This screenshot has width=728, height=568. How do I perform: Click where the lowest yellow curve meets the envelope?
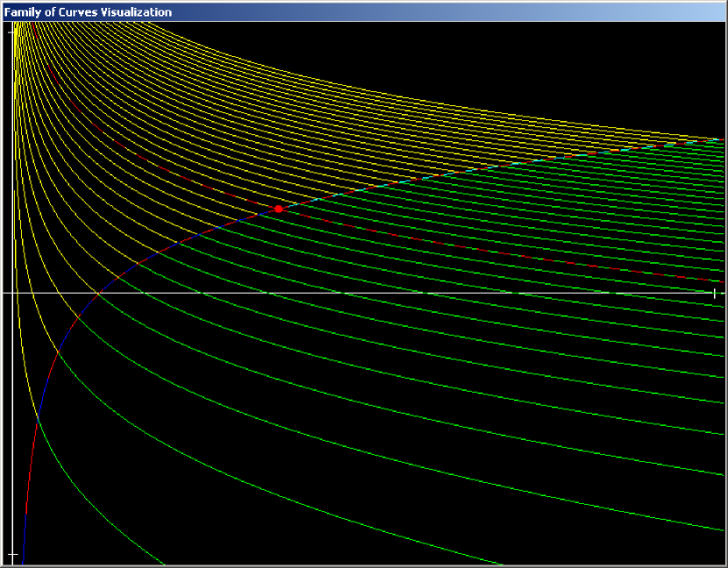tap(38, 420)
